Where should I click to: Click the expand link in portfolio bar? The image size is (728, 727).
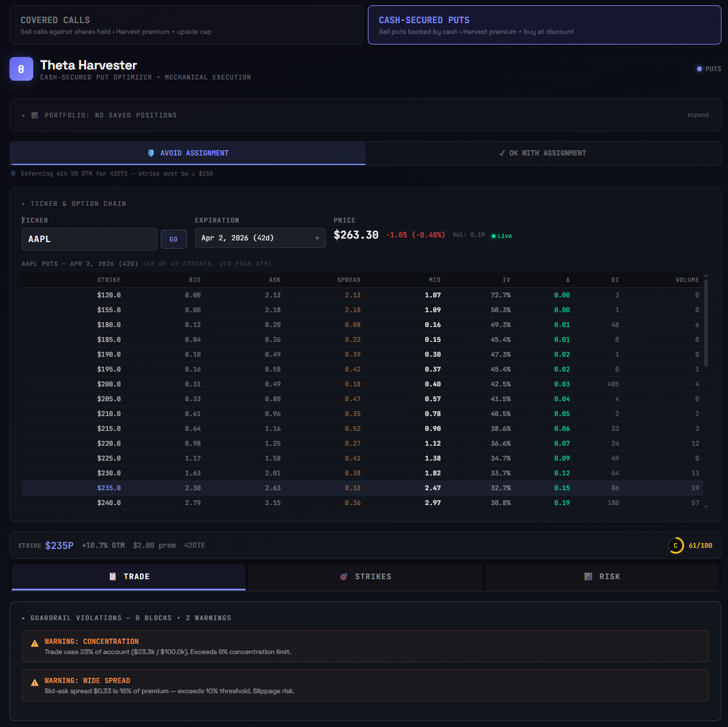[698, 115]
